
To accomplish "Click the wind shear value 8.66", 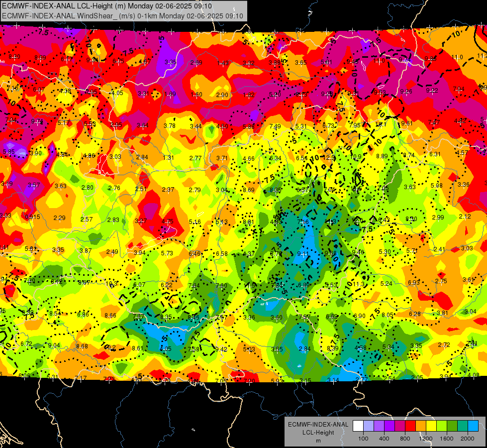I will pyautogui.click(x=110, y=315).
